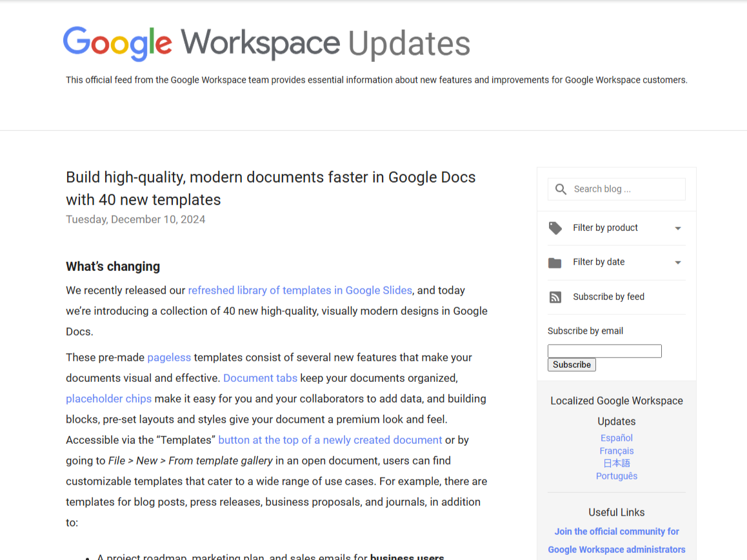
Task: Select the tag icon beside Filter by product
Action: pos(555,228)
